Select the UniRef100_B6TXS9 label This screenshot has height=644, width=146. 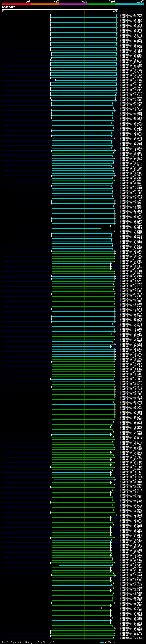pos(131,72)
